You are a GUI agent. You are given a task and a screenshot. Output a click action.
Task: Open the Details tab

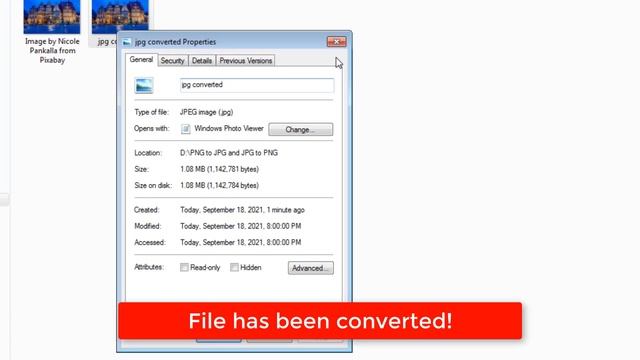point(202,61)
